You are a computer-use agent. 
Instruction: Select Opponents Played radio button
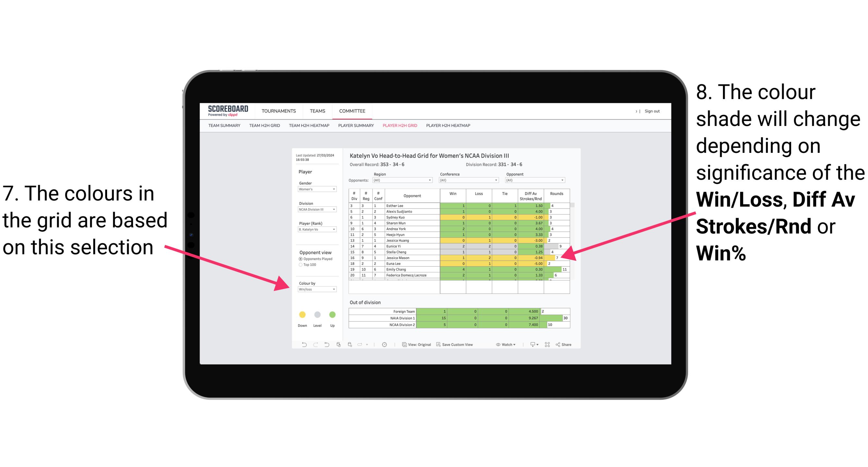coord(300,259)
